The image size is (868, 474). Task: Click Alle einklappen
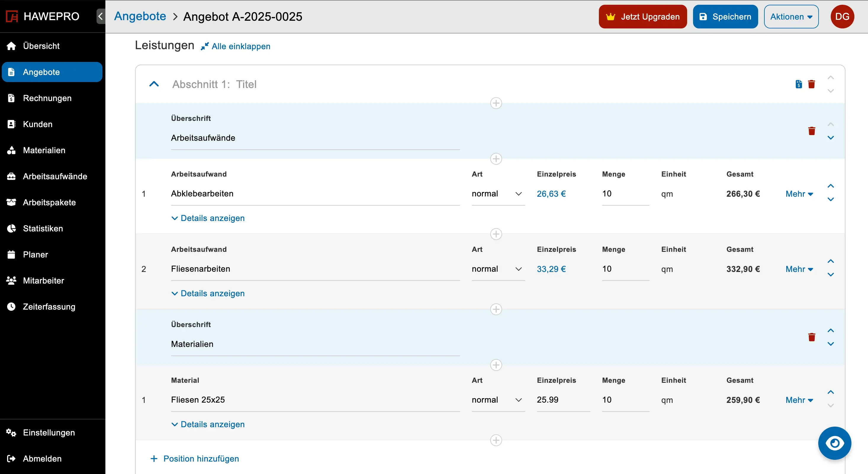(x=236, y=46)
